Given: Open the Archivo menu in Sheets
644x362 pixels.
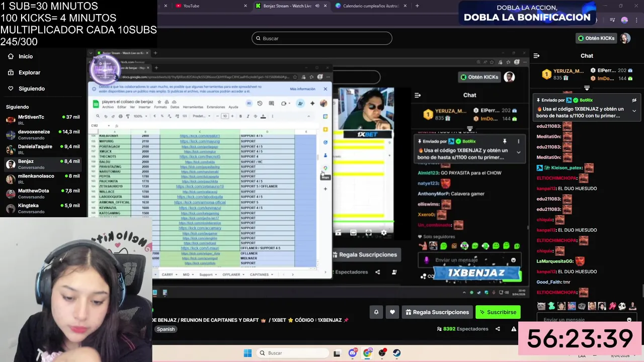Looking at the screenshot, I should [108, 107].
